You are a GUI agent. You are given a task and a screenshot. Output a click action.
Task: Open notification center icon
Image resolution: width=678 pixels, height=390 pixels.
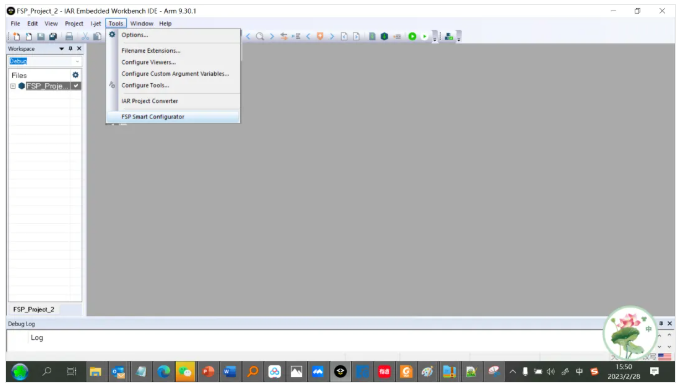coord(654,371)
